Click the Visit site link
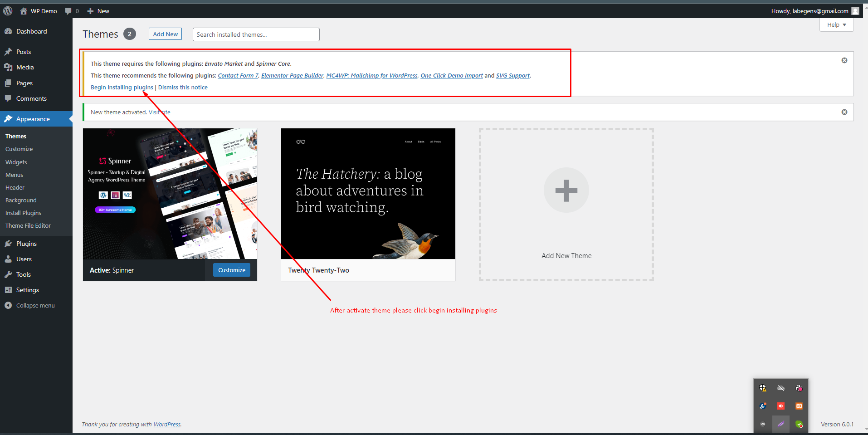Screen dimensions: 868x435 (160, 112)
